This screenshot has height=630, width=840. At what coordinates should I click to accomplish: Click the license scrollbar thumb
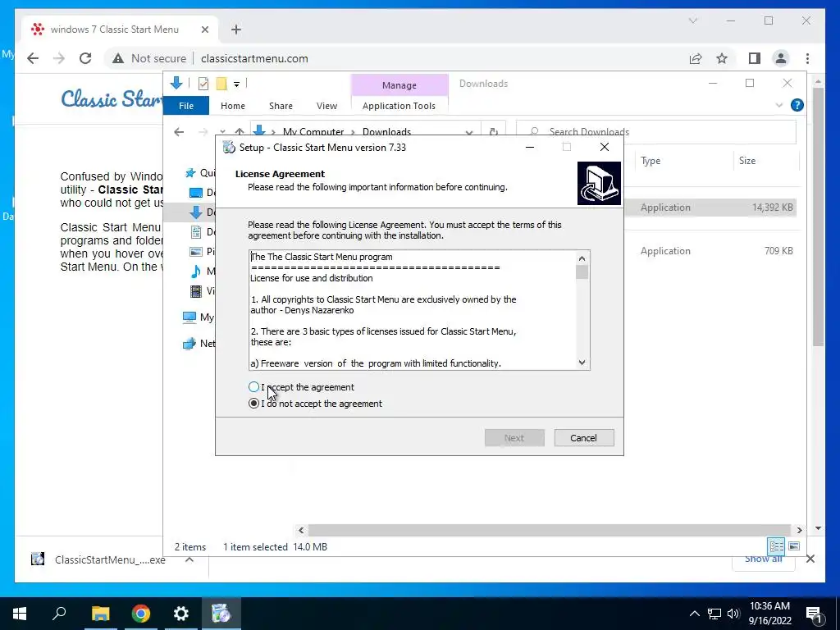[x=582, y=272]
